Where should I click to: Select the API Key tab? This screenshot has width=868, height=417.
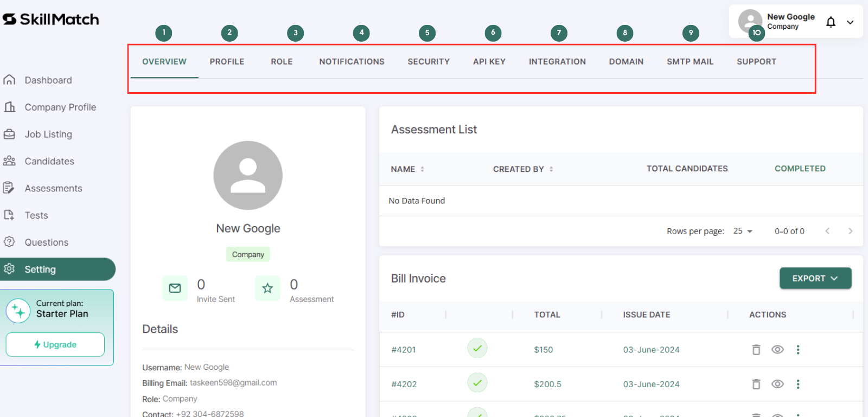click(489, 62)
